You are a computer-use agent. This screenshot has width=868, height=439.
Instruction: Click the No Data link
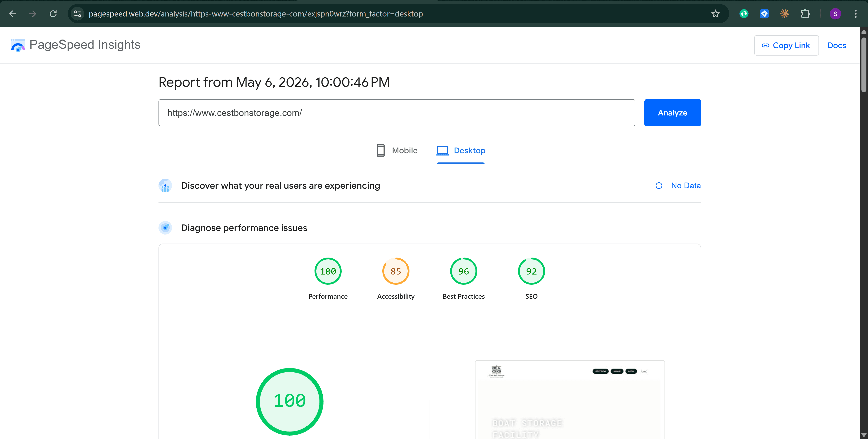[x=686, y=185]
